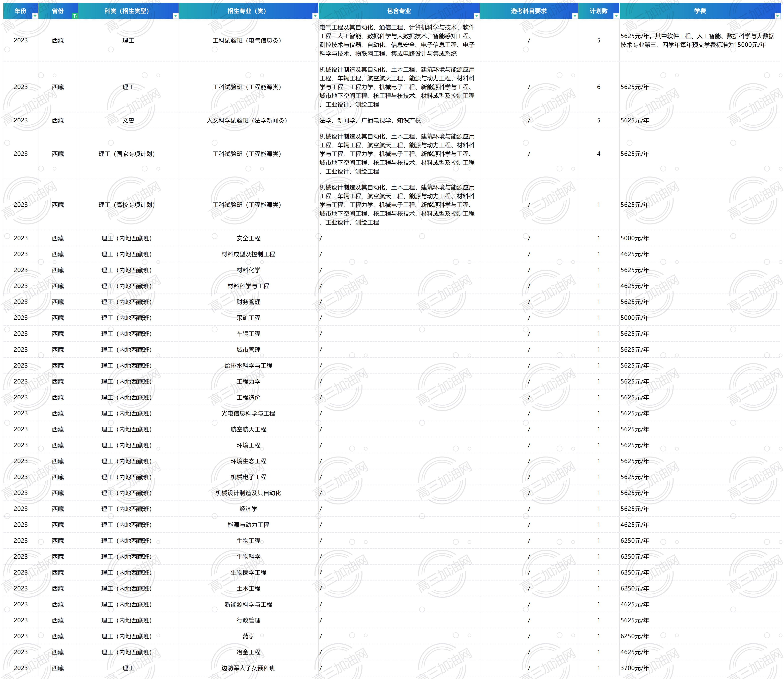The height and width of the screenshot is (679, 784).
Task: Click the 生物科学 major cell
Action: 248,557
